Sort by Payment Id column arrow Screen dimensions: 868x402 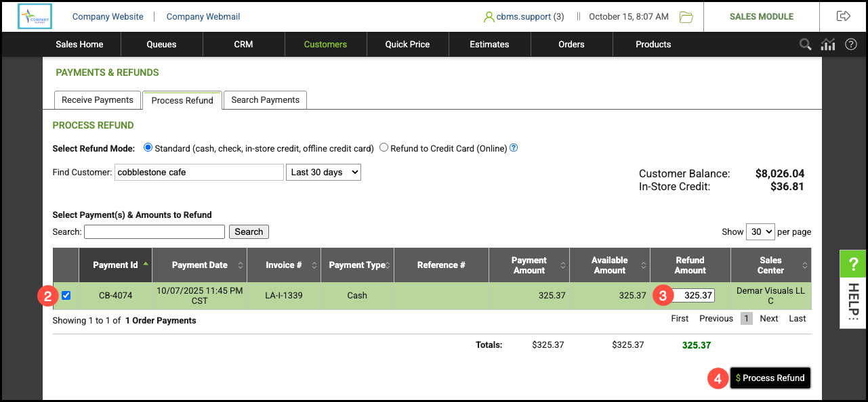[146, 264]
